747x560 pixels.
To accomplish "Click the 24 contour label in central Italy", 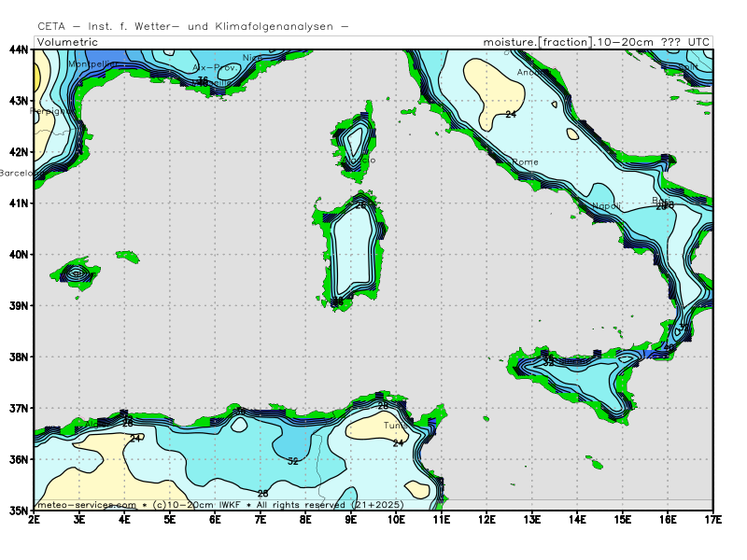I will pos(511,115).
